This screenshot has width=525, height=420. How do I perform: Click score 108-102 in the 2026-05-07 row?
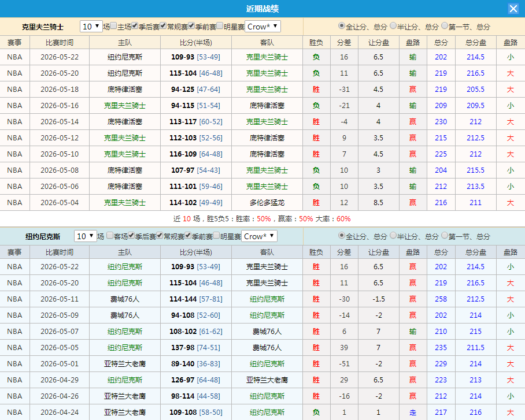[x=183, y=332]
